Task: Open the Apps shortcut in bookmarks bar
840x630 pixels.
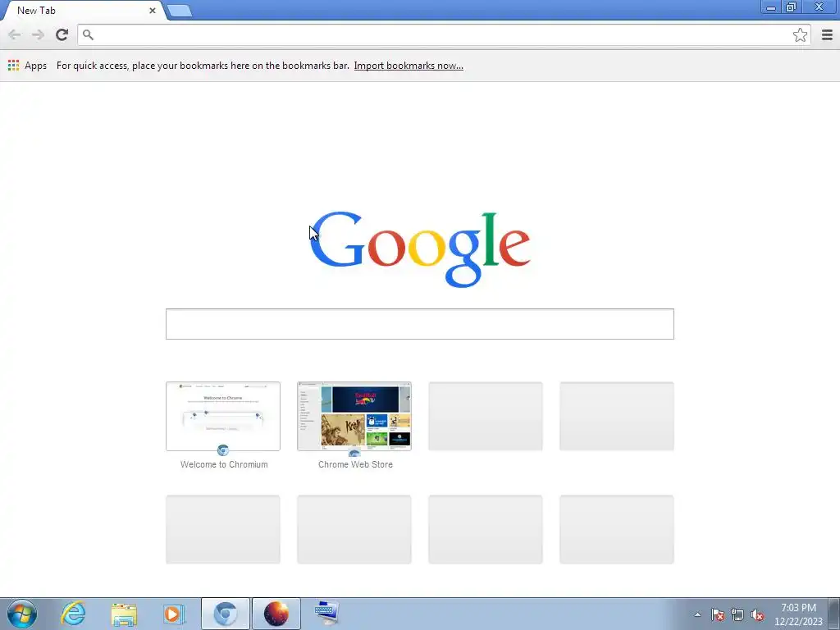Action: coord(27,66)
